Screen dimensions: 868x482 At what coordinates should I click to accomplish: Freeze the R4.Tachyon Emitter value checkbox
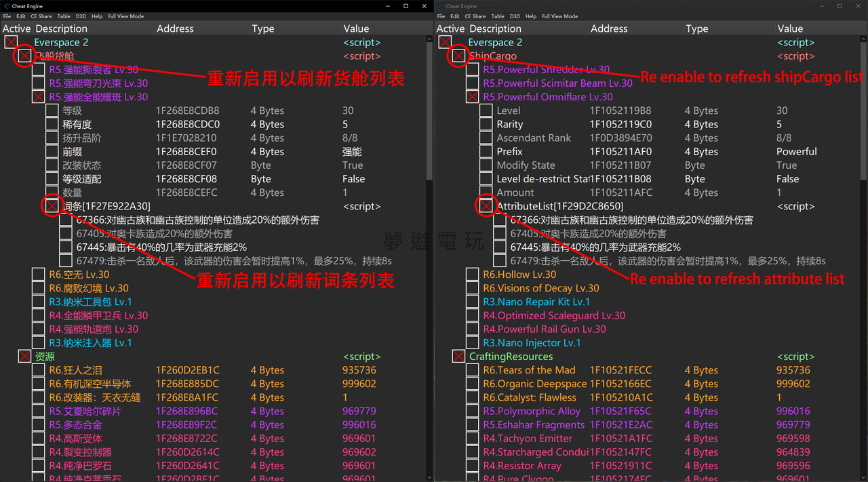[x=472, y=439]
